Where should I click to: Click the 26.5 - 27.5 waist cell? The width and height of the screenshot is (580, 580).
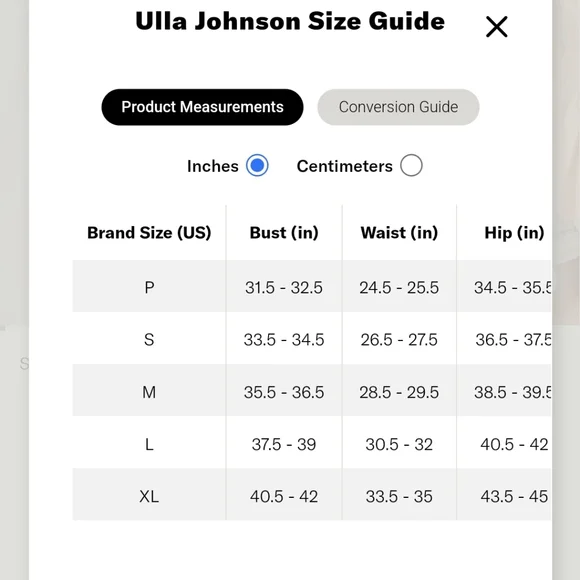pyautogui.click(x=399, y=340)
